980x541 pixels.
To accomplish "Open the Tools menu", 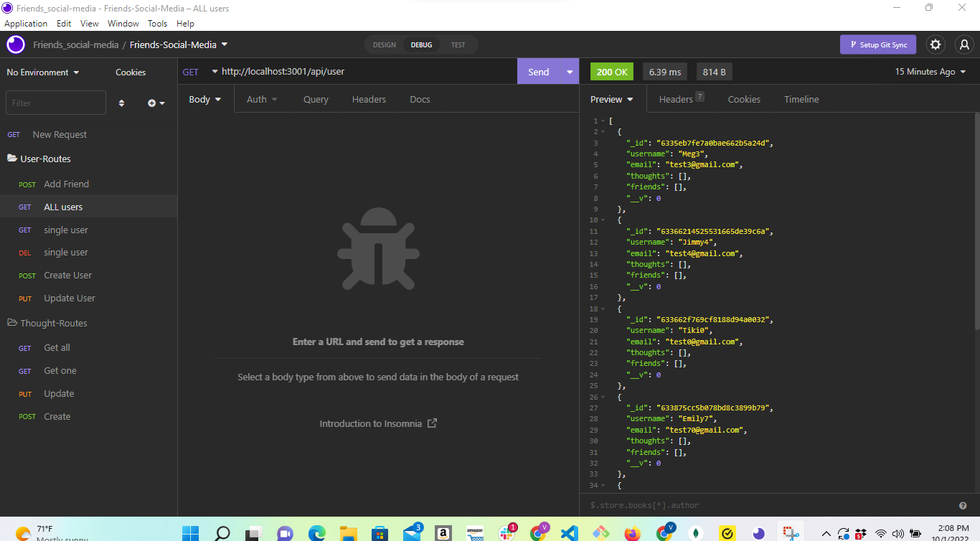I will 157,23.
